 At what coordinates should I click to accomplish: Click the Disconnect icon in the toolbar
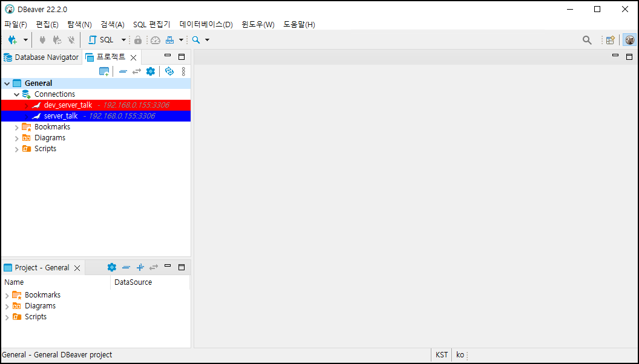click(x=71, y=40)
